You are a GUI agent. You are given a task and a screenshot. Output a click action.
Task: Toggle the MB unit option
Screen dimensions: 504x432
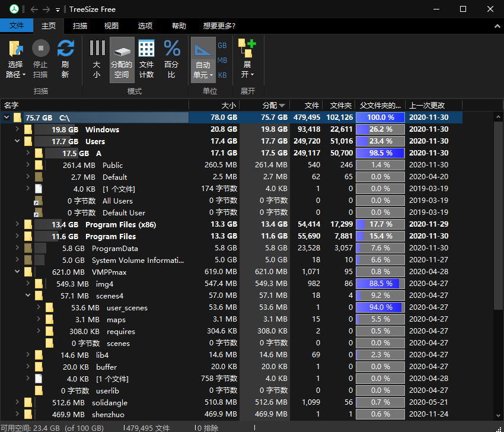pyautogui.click(x=222, y=60)
